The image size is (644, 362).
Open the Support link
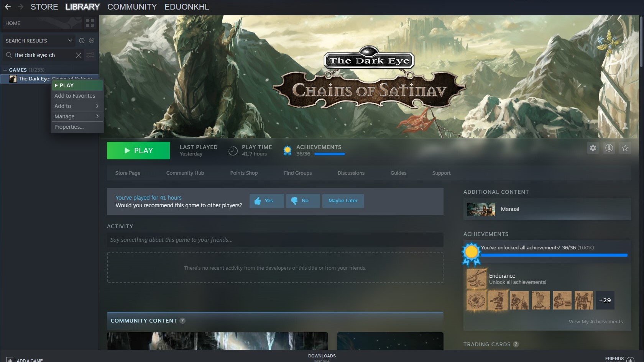pos(442,173)
